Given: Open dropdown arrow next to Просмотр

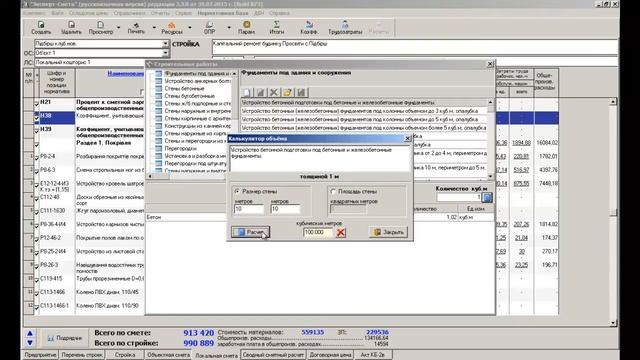Looking at the screenshot, I should click(x=118, y=28).
